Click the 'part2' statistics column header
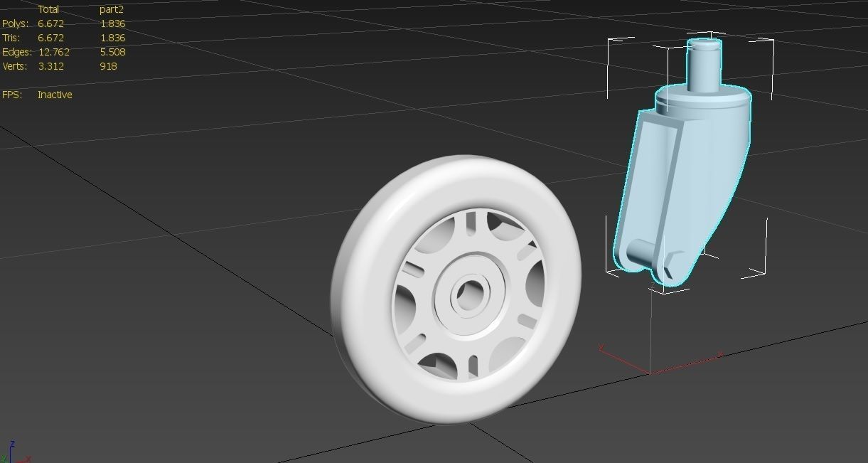868x463 pixels. (112, 9)
